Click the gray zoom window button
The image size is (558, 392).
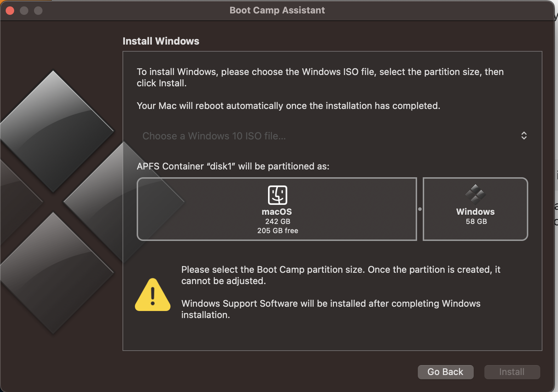(38, 11)
